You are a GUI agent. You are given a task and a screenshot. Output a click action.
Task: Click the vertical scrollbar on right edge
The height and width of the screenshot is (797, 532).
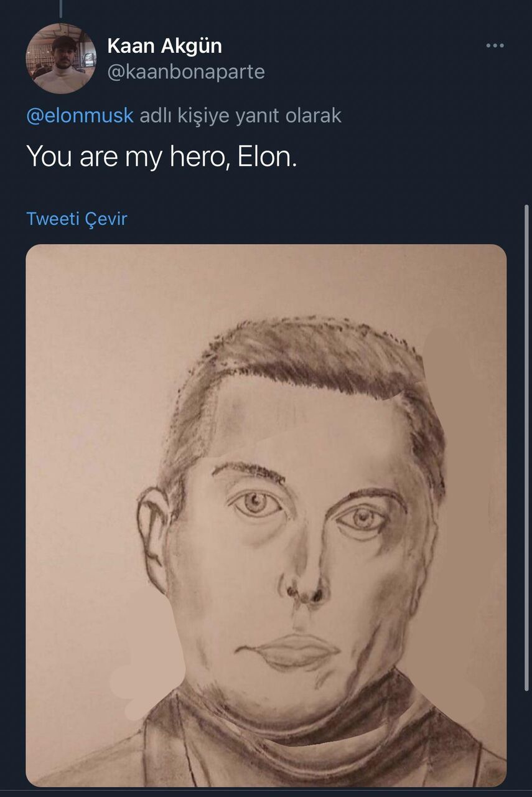pos(527,448)
